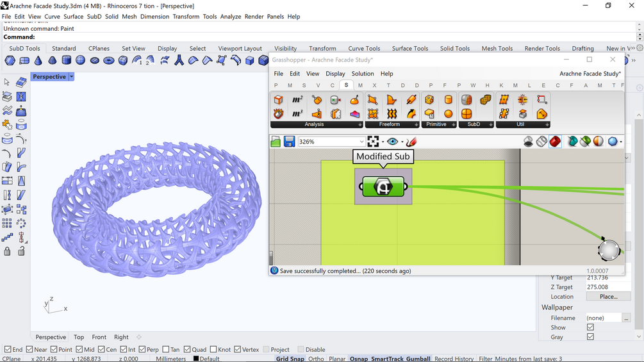Select the Primitive sphere component icon
644x362 pixels.
click(448, 113)
